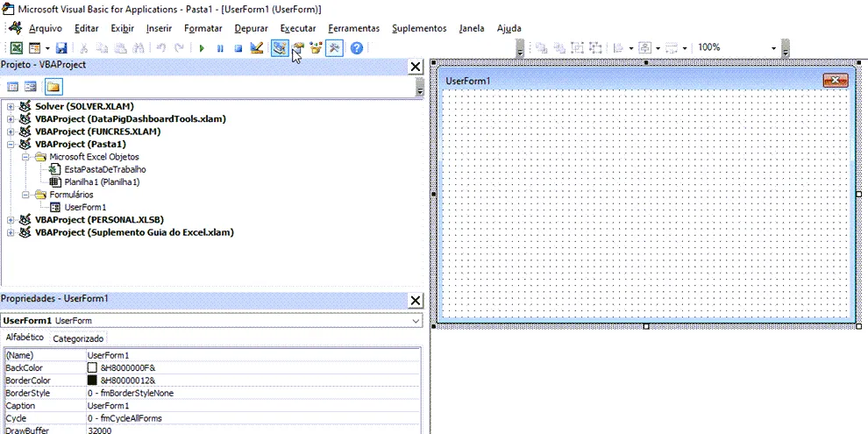The height and width of the screenshot is (434, 868).
Task: Open the Depurar menu
Action: [252, 28]
